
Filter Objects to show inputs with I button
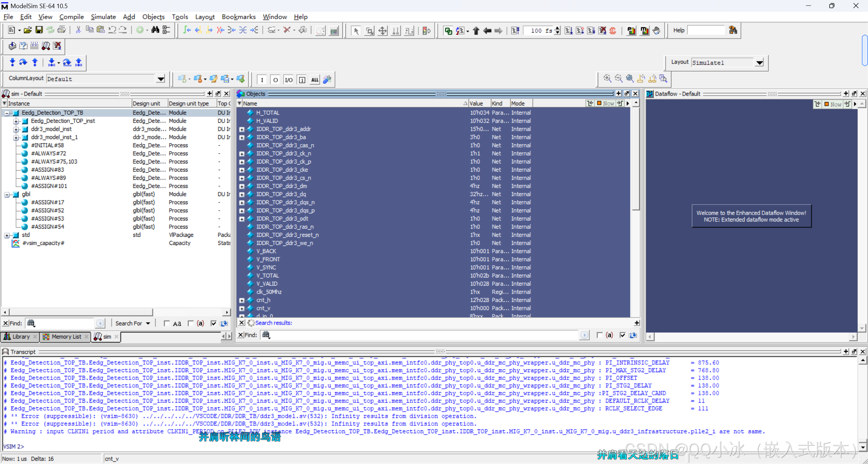262,79
